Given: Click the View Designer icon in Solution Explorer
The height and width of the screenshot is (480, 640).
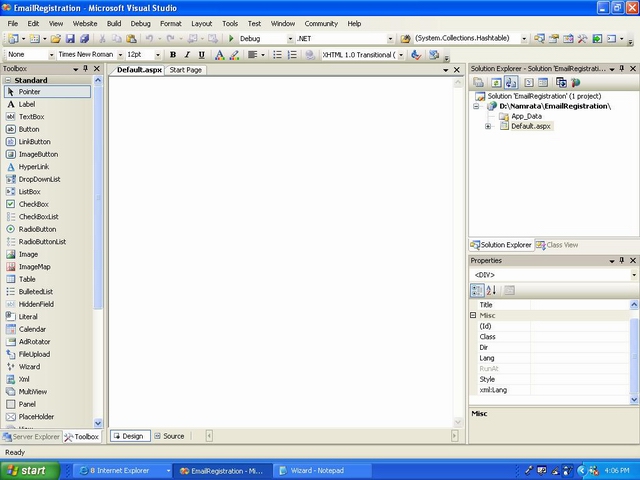Looking at the screenshot, I should tap(543, 83).
